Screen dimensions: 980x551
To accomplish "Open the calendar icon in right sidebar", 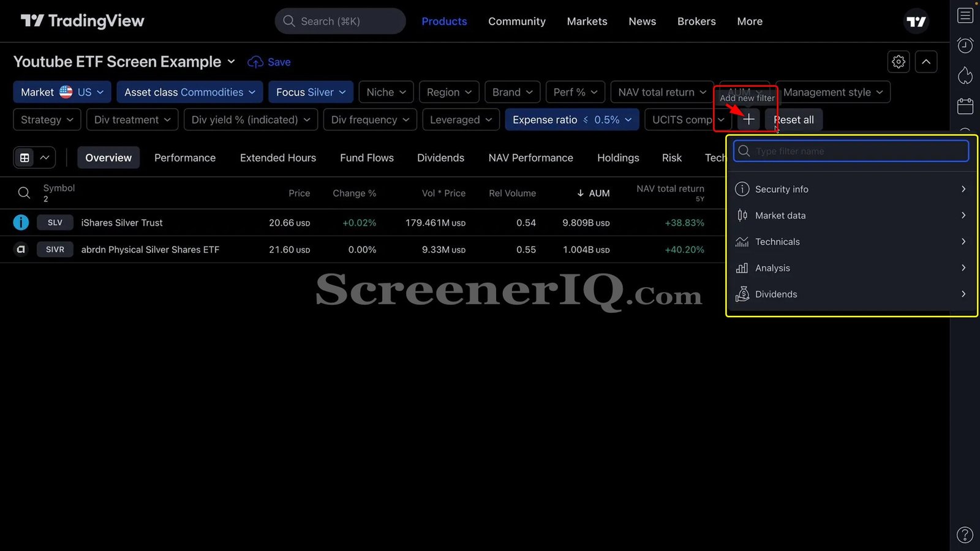I will tap(965, 106).
